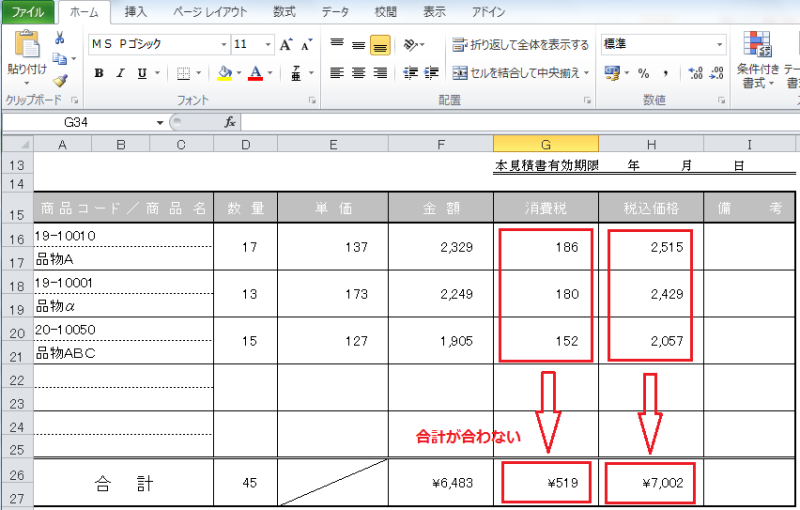Toggle Bold formatting
Viewport: 800px width, 510px height.
[x=98, y=73]
